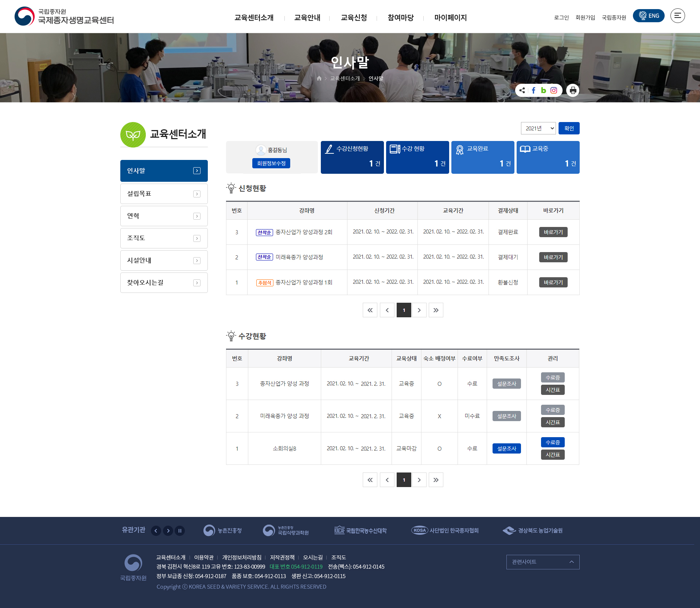Screen dimensions: 700x608
Task: Open the Instagram share icon
Action: (554, 90)
